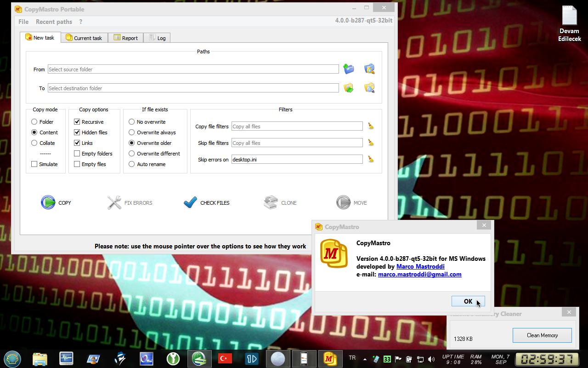Open the Marco Mastroddi developer link
This screenshot has width=588, height=368.
[x=420, y=266]
